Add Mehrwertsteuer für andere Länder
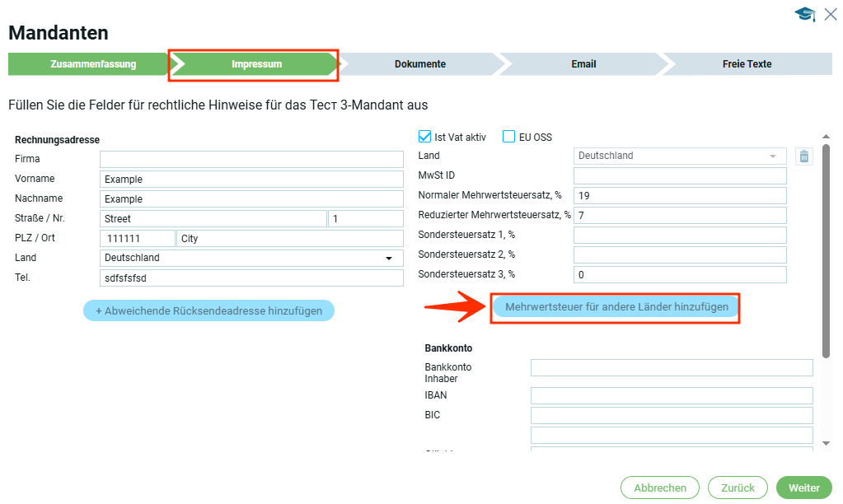This screenshot has height=504, width=843. click(x=616, y=307)
